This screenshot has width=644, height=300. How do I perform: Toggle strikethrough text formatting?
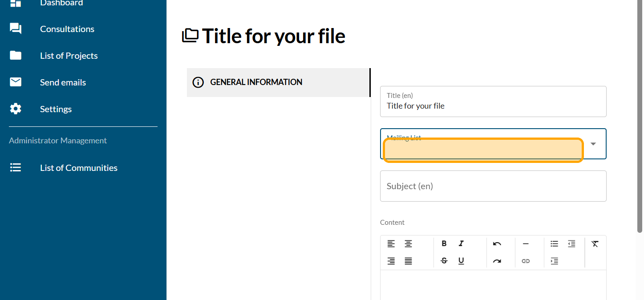[x=444, y=261]
